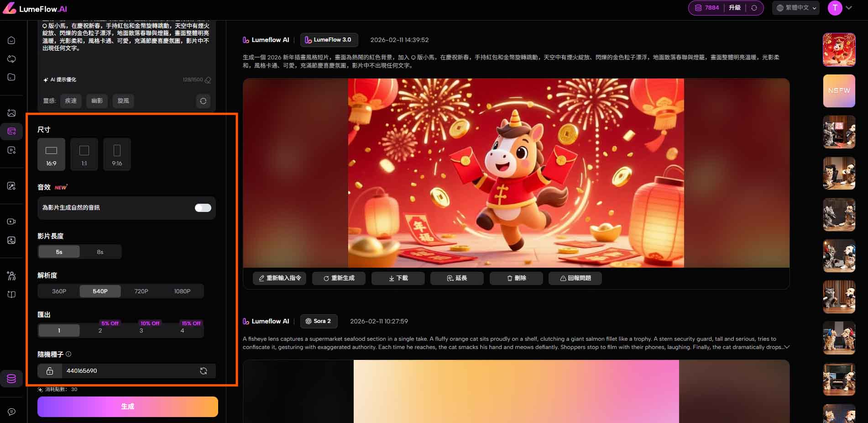868x423 pixels.
Task: Click the 生成 generate button
Action: (x=127, y=407)
